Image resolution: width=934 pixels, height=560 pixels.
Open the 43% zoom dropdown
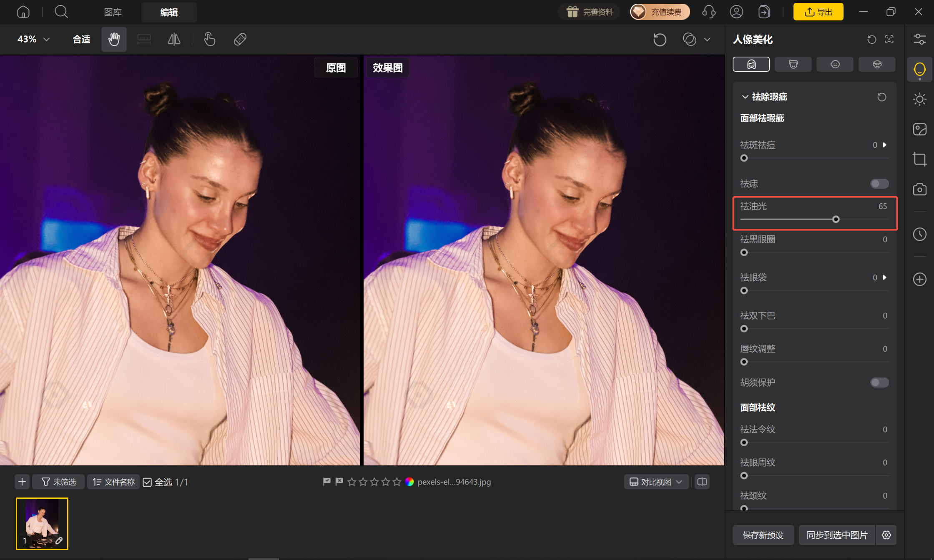33,39
